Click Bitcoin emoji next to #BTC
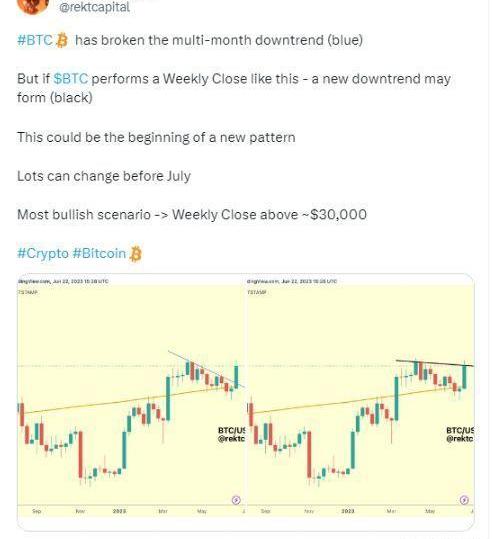Image resolution: width=492 pixels, height=539 pixels. tap(62, 40)
